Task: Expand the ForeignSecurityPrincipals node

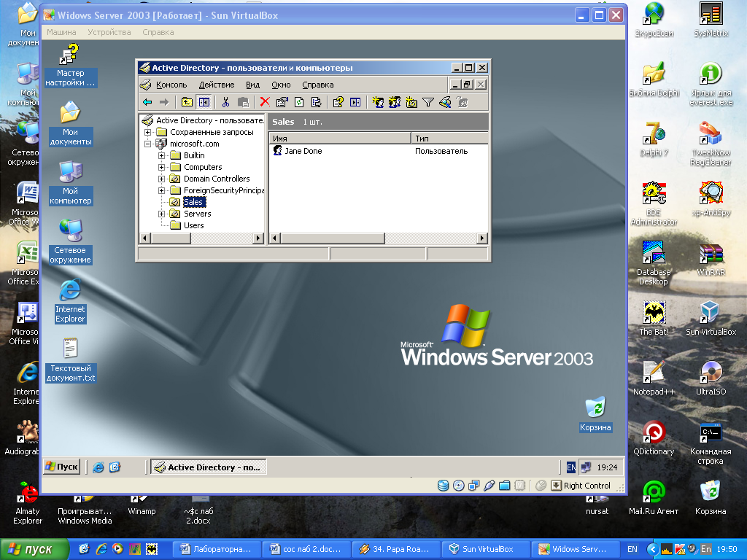Action: click(161, 190)
